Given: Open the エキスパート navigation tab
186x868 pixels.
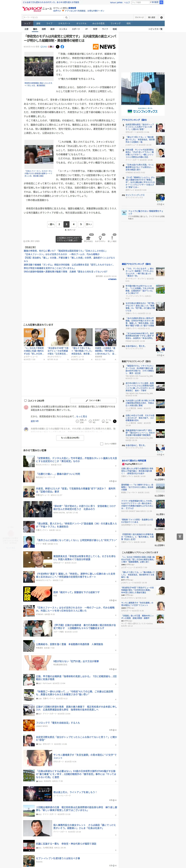Looking at the screenshot, I should [x=64, y=24].
